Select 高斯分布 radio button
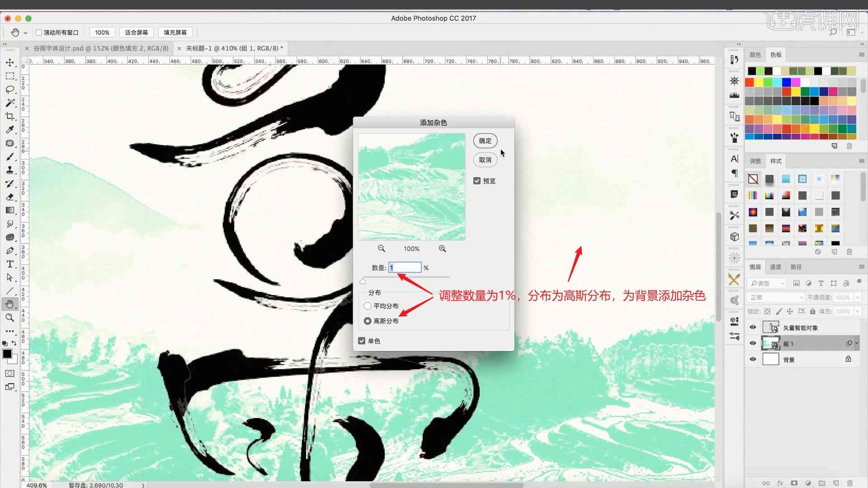 pos(368,320)
